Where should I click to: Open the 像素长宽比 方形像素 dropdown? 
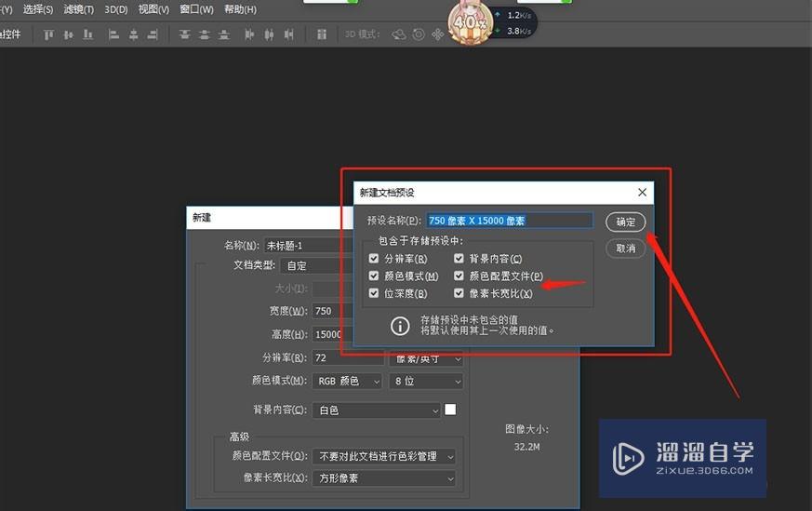pyautogui.click(x=384, y=478)
